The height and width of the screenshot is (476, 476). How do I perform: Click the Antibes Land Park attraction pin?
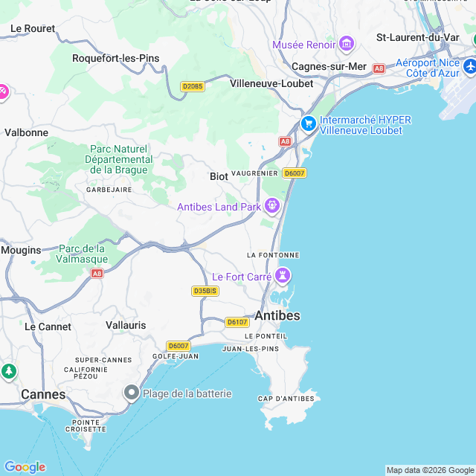[272, 206]
